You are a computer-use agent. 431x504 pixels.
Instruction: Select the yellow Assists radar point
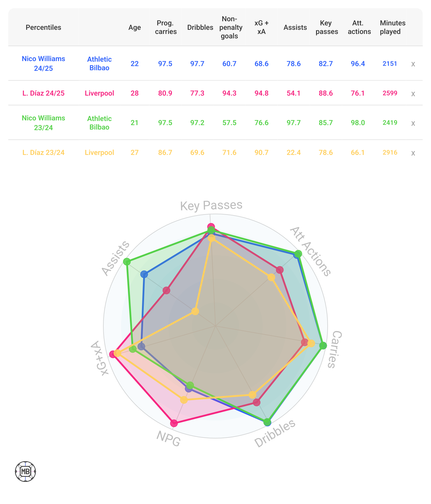195,311
